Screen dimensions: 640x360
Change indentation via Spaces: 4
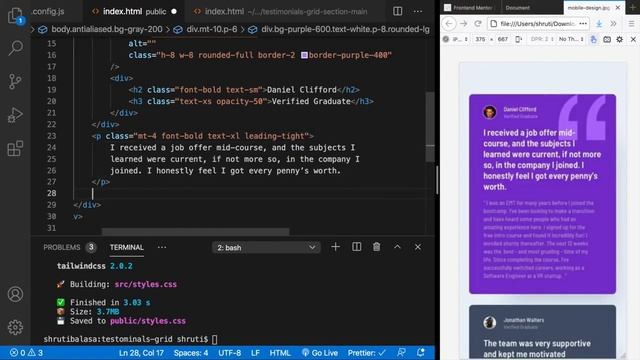pos(191,353)
